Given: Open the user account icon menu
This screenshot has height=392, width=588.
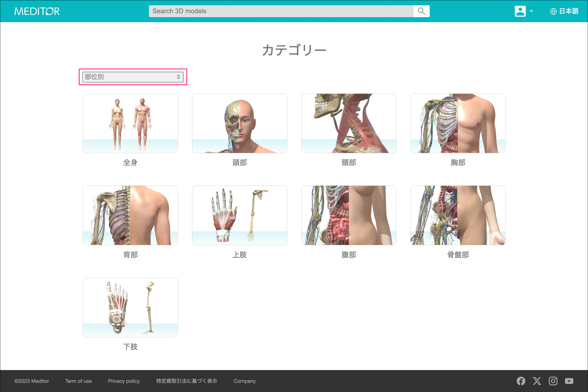Looking at the screenshot, I should coord(520,11).
